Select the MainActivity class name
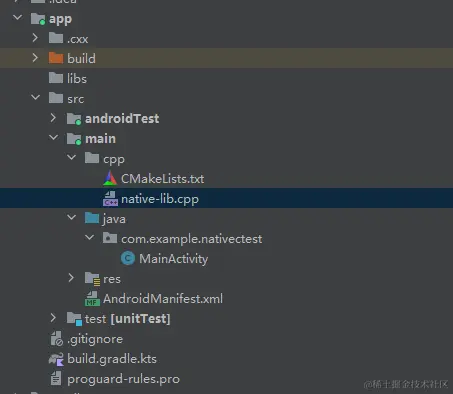The image size is (453, 394). (173, 259)
